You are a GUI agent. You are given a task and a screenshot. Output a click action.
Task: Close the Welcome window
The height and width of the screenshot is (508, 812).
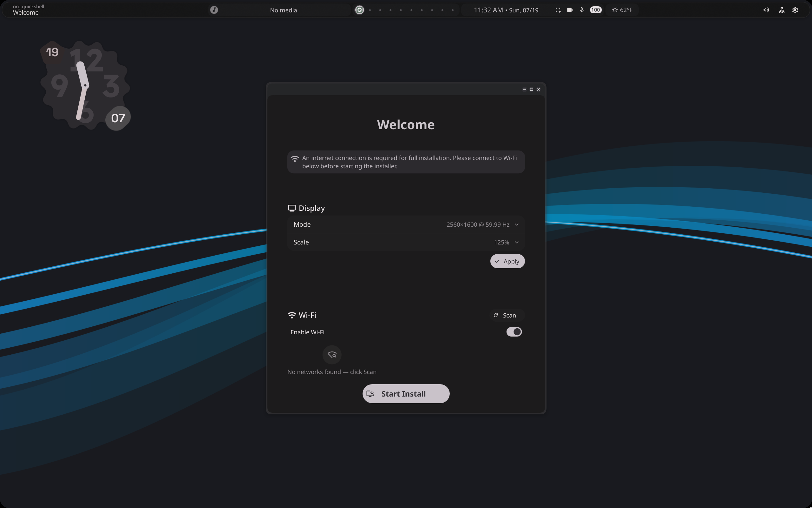[539, 89]
